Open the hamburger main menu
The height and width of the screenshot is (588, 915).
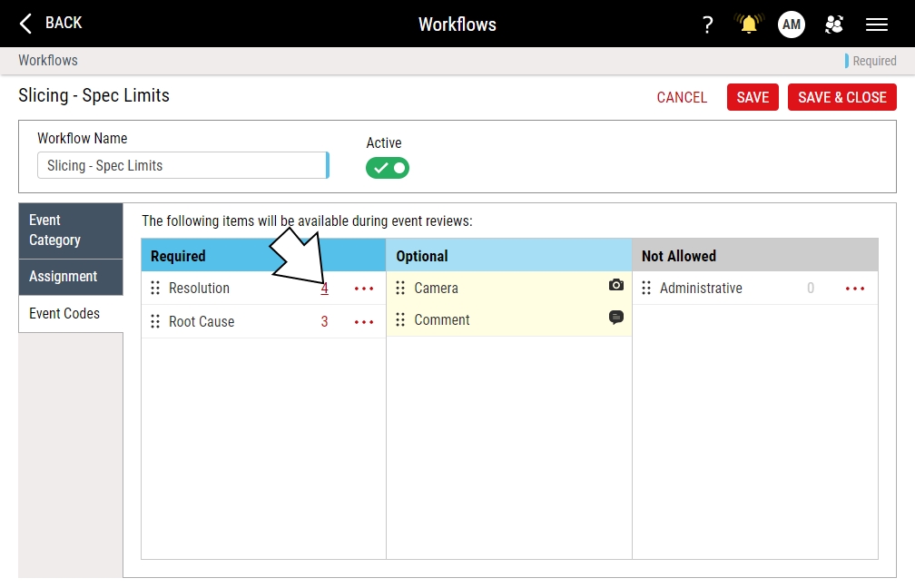click(877, 24)
